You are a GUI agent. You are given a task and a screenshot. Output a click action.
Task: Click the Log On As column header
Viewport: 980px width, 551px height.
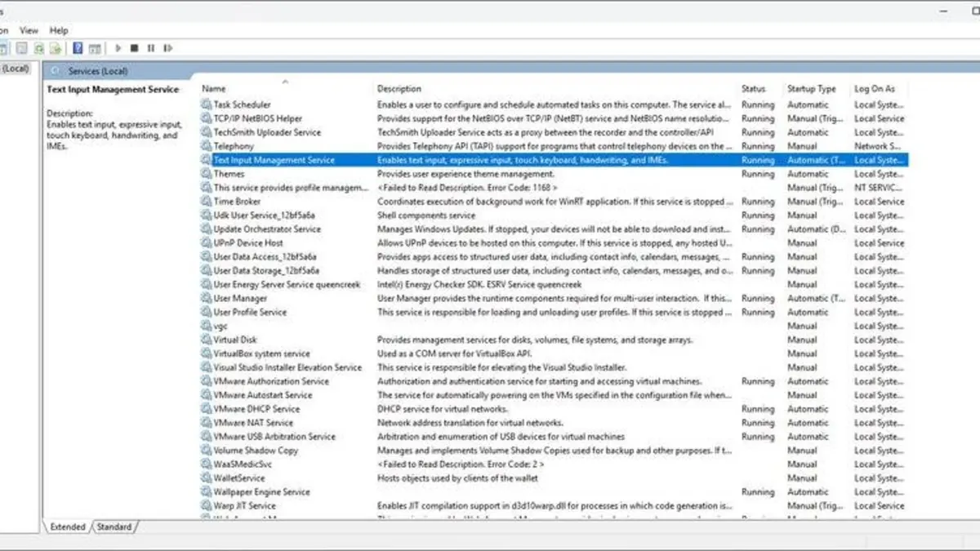(x=874, y=89)
